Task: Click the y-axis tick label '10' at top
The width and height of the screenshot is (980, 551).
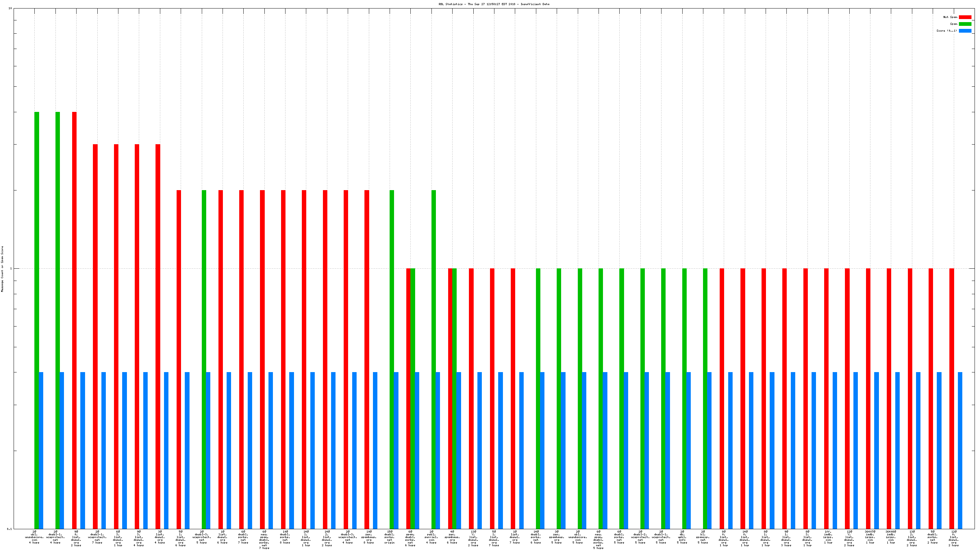Action: pos(10,9)
